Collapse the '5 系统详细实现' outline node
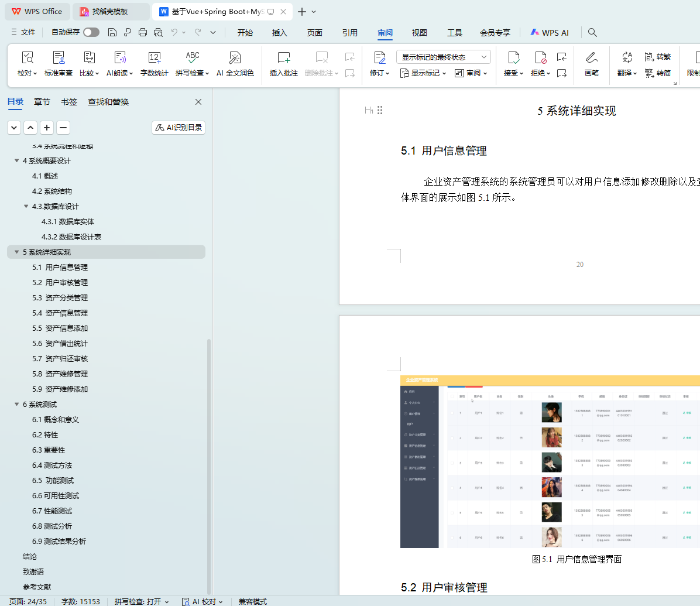This screenshot has height=606, width=700. click(17, 252)
